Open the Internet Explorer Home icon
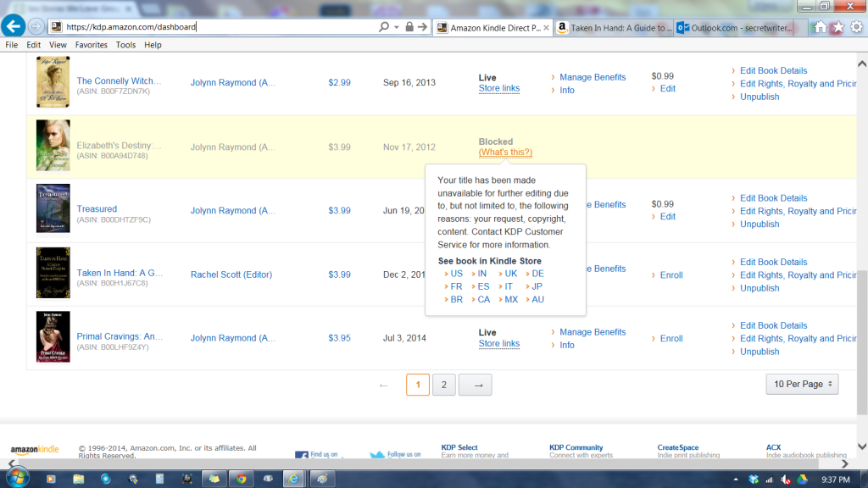868x488 pixels. [819, 27]
